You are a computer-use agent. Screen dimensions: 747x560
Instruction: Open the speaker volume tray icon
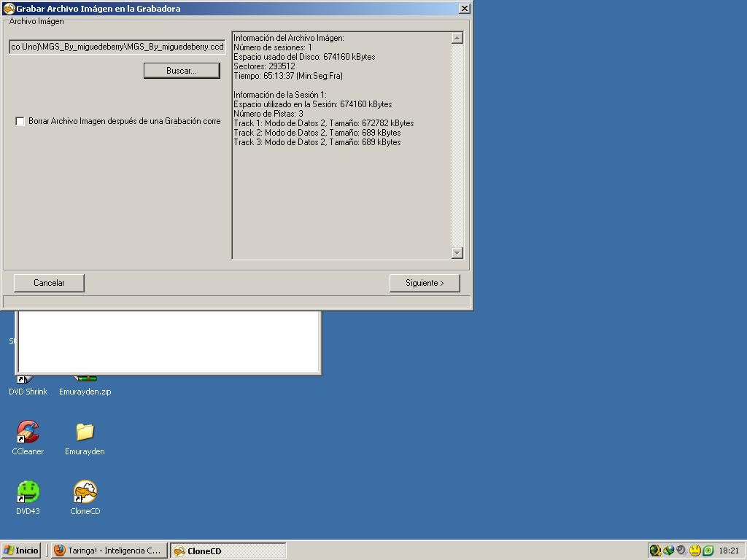point(681,551)
